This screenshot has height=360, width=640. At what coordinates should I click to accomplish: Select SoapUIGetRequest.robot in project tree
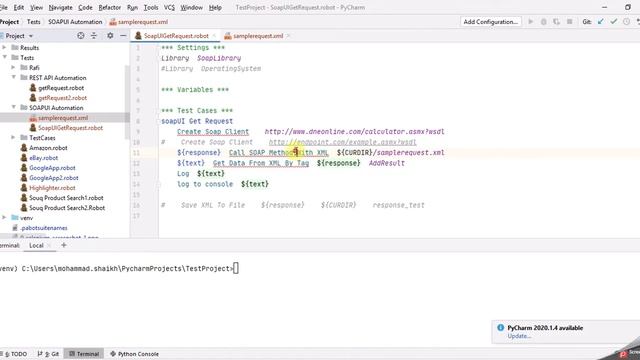pos(70,128)
